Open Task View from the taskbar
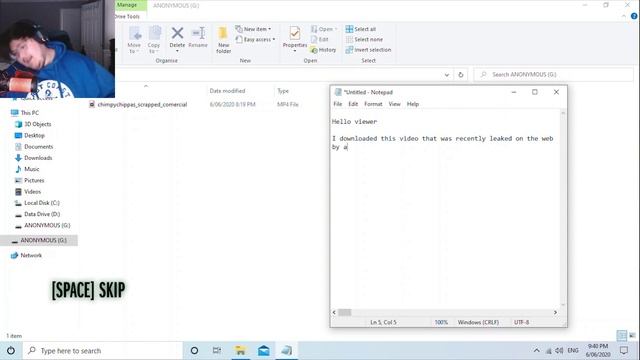The width and height of the screenshot is (640, 360). point(217,351)
